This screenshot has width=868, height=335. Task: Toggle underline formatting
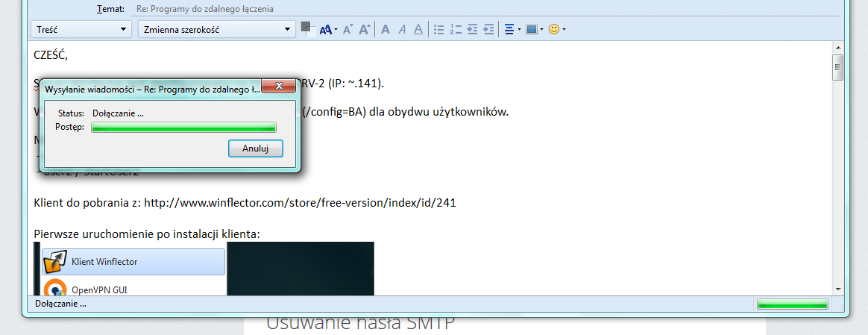[x=419, y=29]
